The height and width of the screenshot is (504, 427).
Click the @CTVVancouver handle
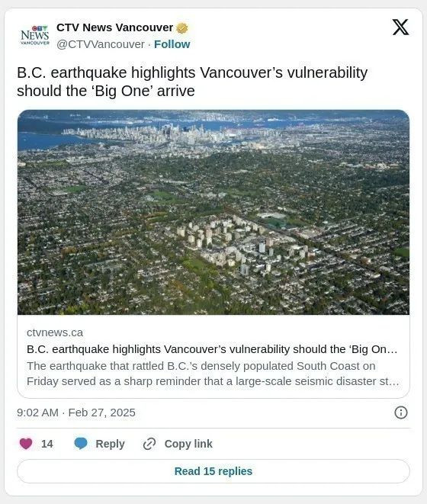click(x=101, y=44)
